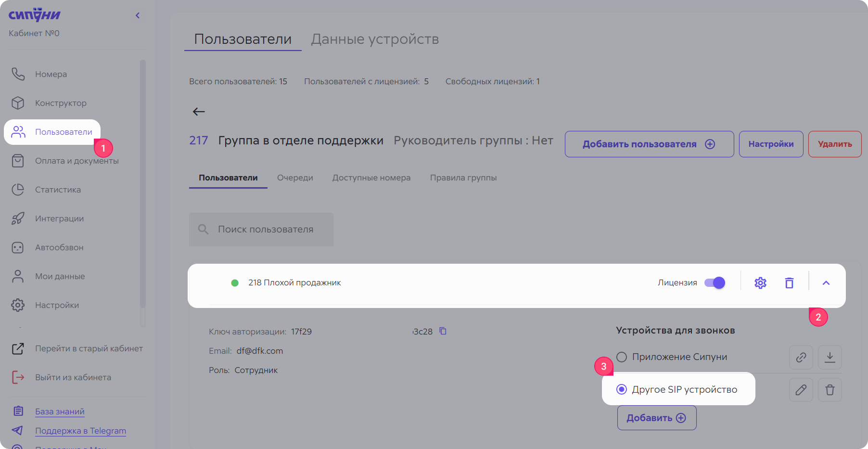Image resolution: width=868 pixels, height=449 pixels.
Task: Click the pie chart Статистика icon
Action: tap(18, 190)
